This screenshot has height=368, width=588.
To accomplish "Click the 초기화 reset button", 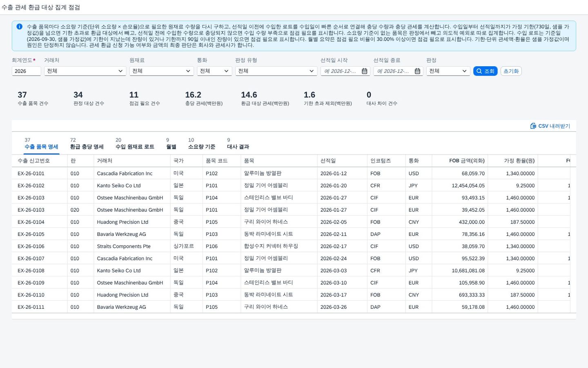I will point(511,71).
